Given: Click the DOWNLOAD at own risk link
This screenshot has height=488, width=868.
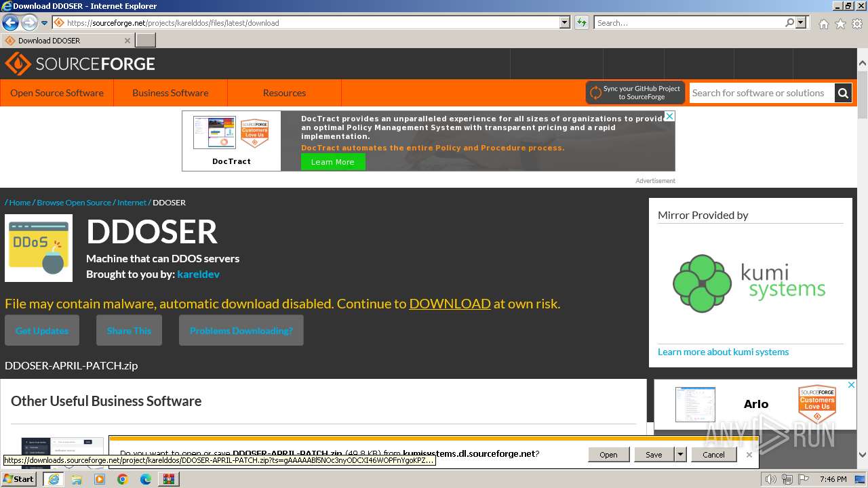Looking at the screenshot, I should [450, 304].
